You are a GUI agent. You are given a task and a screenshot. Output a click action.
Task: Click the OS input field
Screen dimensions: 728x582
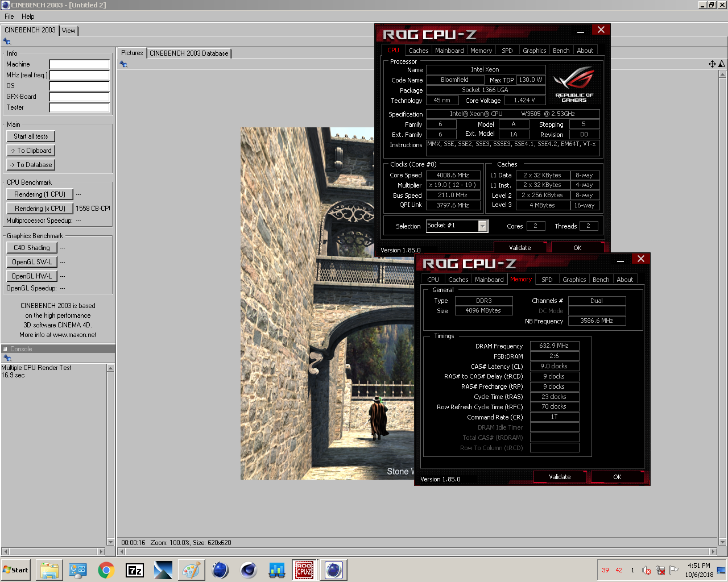(80, 86)
